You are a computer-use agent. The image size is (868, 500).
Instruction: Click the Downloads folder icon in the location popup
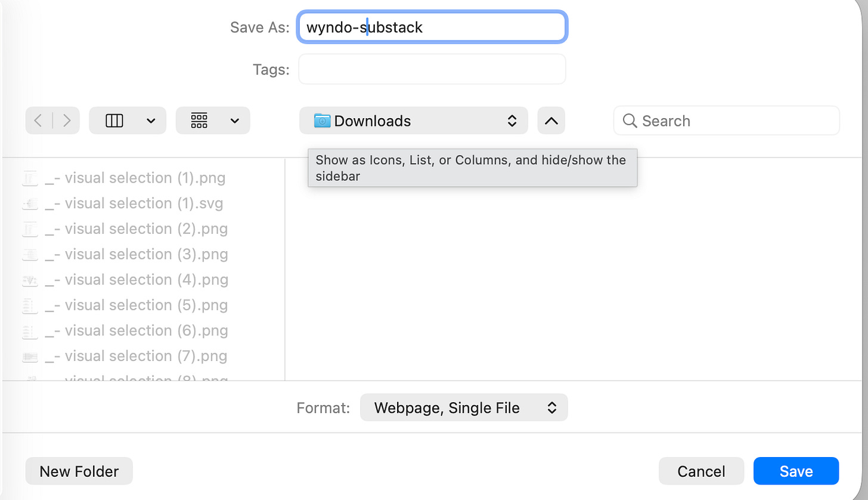click(x=322, y=121)
